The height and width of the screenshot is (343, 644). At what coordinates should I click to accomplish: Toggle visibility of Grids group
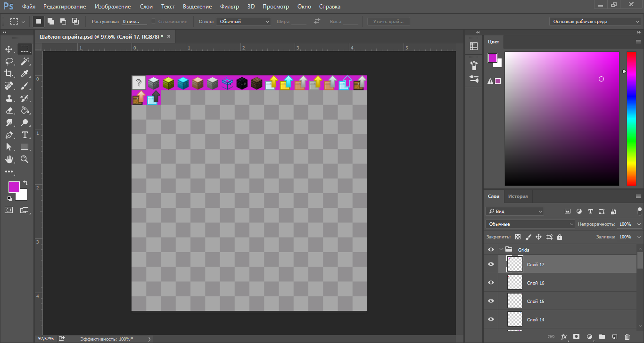pyautogui.click(x=491, y=250)
